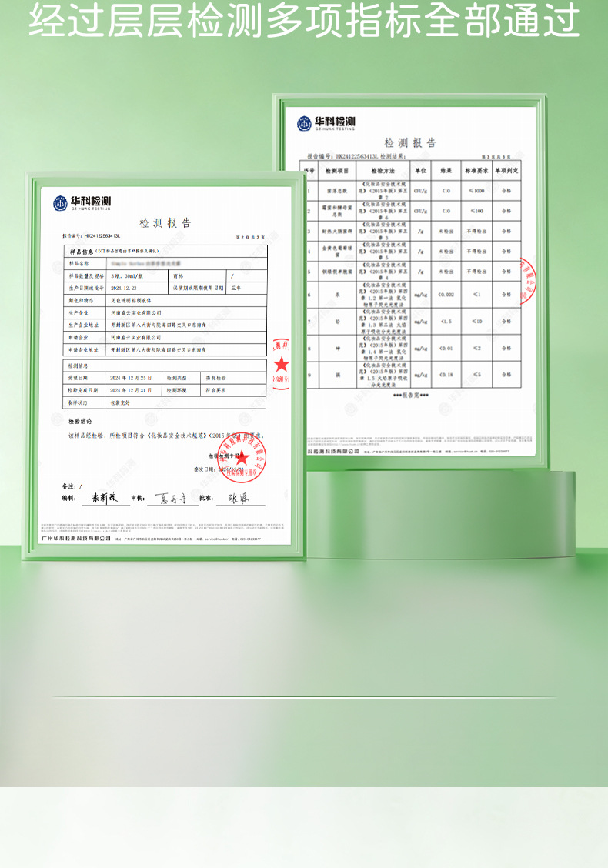Click the ≤100 standard requirement in row 2
This screenshot has width=608, height=868.
pyautogui.click(x=476, y=211)
